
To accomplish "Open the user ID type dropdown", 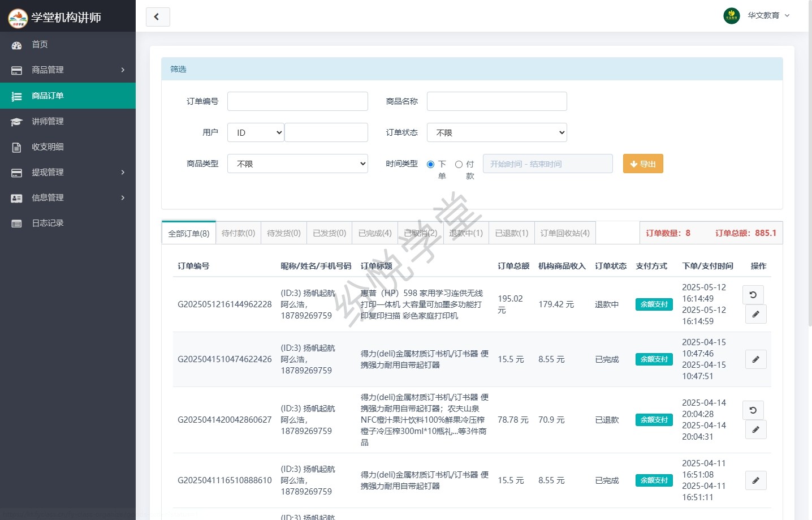I will coord(256,132).
